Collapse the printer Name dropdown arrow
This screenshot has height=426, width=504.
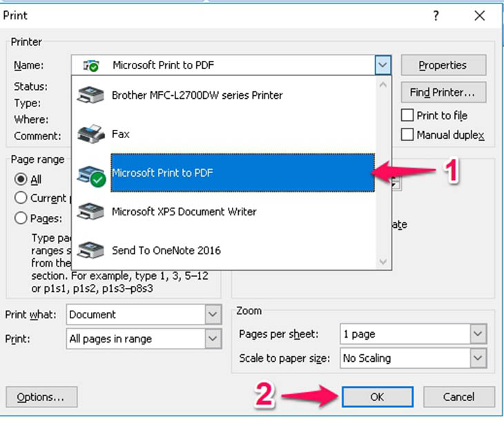coord(382,66)
